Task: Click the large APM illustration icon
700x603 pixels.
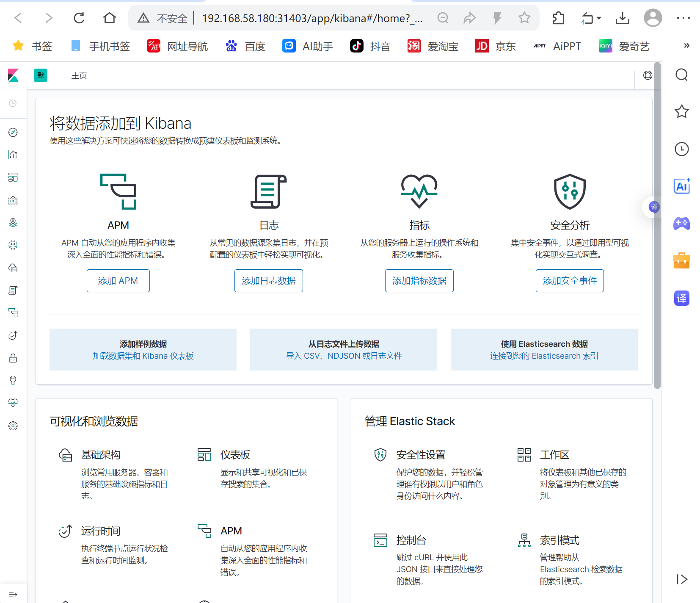Action: click(118, 191)
